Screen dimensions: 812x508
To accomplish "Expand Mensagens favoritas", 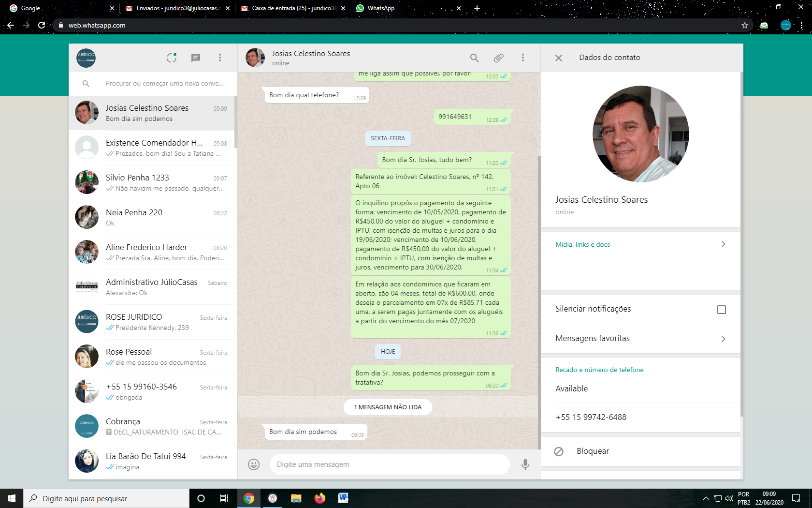I will tap(724, 339).
